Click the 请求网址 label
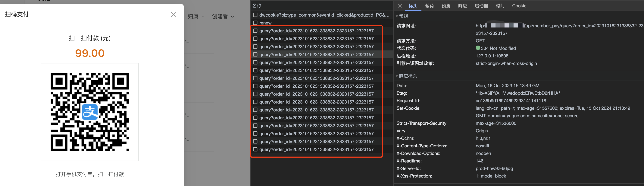Screen dimensions: 644x186 tap(406, 26)
